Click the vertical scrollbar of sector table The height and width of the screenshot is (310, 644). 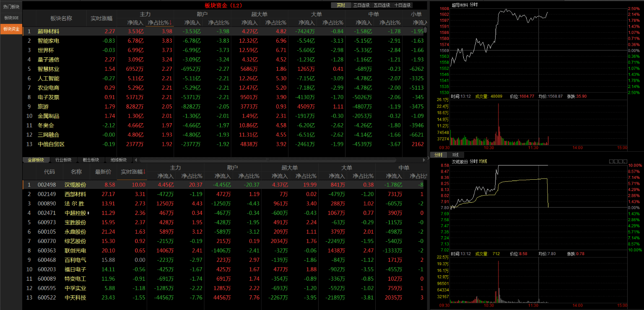pos(425,30)
